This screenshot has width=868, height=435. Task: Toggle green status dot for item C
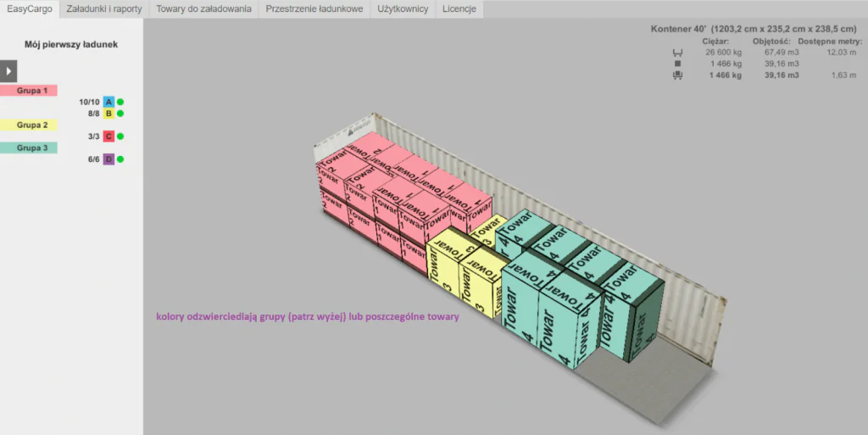click(120, 137)
